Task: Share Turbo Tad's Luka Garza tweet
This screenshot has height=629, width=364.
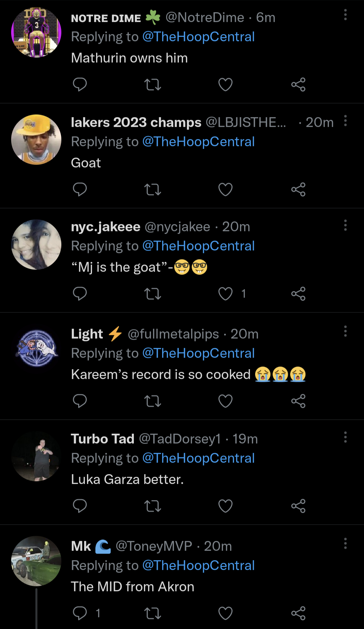Action: pos(298,506)
